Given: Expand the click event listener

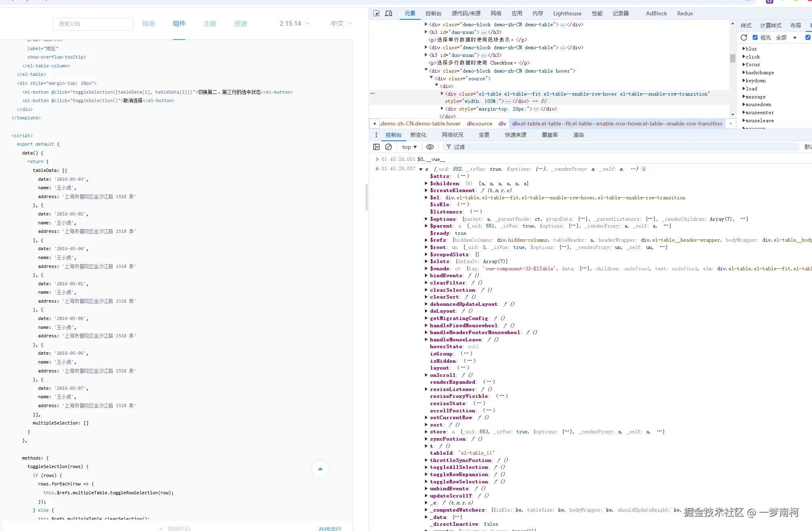Looking at the screenshot, I should [x=743, y=57].
